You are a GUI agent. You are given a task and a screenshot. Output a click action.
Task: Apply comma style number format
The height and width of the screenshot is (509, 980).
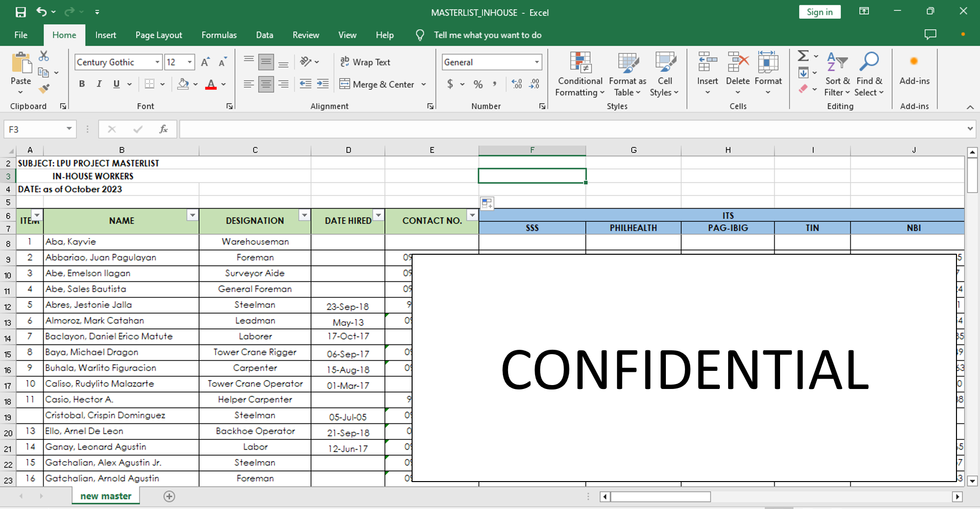(495, 84)
